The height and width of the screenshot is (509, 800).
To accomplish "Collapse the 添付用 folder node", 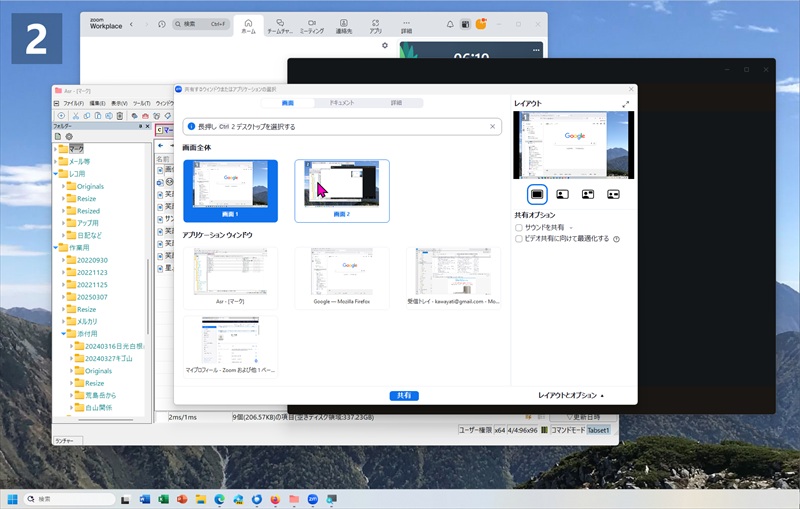I will tap(64, 334).
